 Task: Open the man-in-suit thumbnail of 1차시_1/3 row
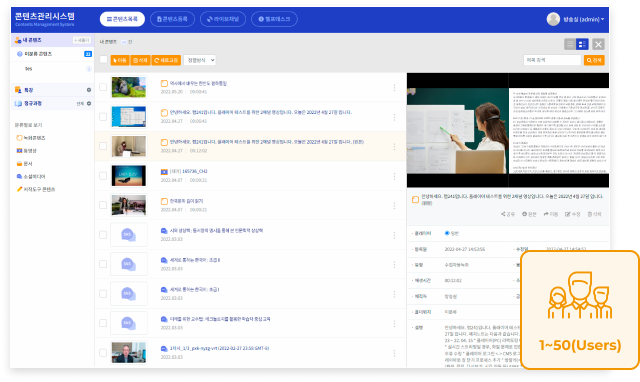pyautogui.click(x=129, y=353)
